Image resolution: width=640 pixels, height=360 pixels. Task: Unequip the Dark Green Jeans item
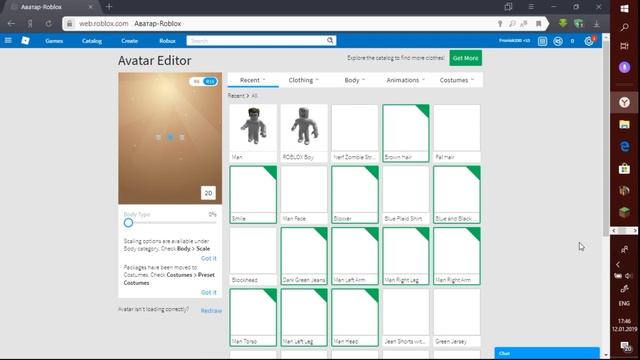pyautogui.click(x=304, y=256)
